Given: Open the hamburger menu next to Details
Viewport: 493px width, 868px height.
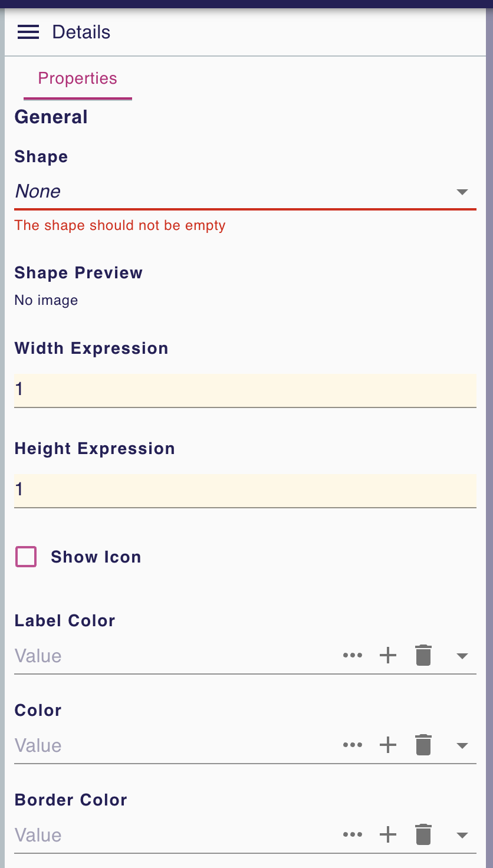Looking at the screenshot, I should (x=28, y=32).
